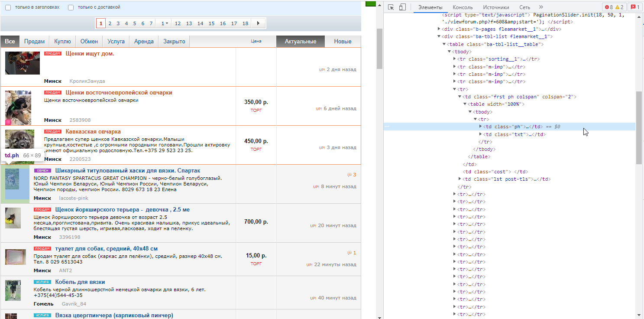Click the yellow warning count badge showing 2
Image resolution: width=644 pixels, height=319 pixels.
[x=620, y=7]
